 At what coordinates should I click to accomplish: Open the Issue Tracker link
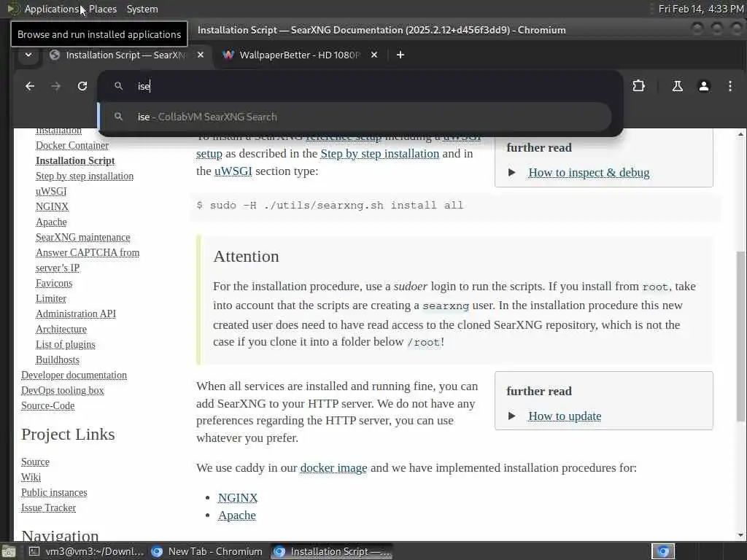(48, 507)
